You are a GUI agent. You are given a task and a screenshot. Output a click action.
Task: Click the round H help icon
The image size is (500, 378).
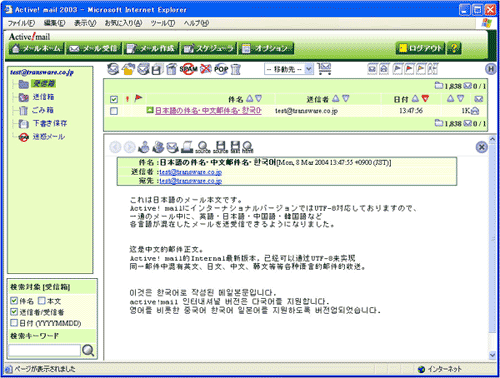pyautogui.click(x=490, y=69)
